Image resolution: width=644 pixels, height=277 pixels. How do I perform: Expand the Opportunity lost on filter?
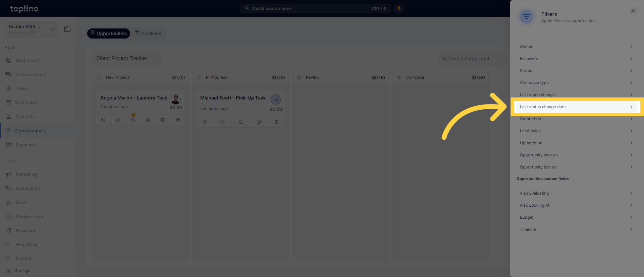(x=576, y=167)
